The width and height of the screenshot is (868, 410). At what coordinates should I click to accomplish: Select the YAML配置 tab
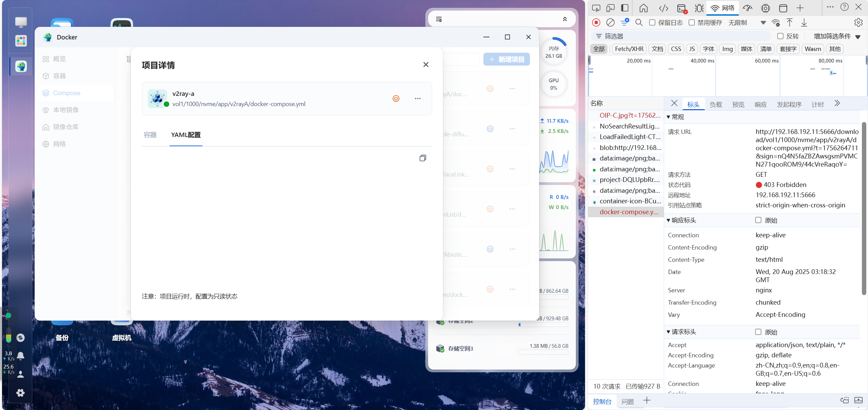(x=186, y=135)
